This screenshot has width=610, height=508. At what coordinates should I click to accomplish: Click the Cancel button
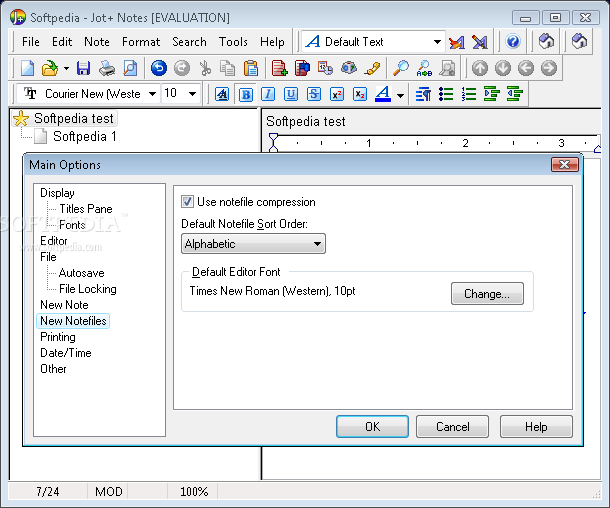452,427
